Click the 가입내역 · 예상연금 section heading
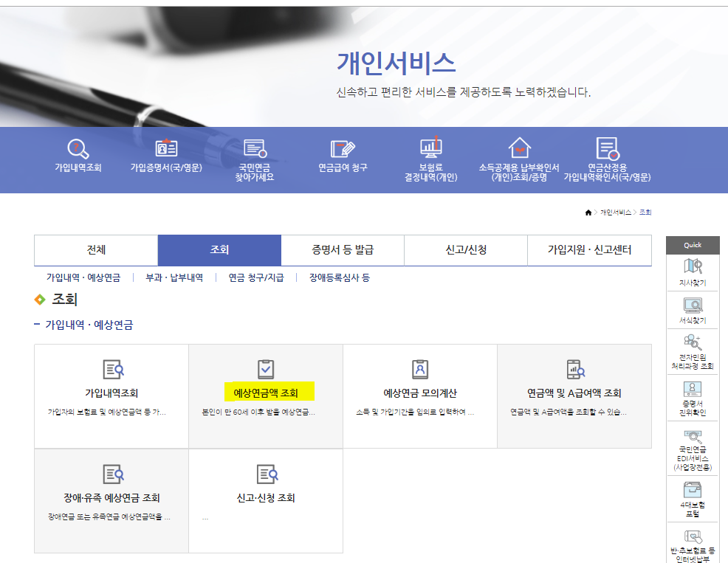This screenshot has height=563, width=728. click(89, 325)
